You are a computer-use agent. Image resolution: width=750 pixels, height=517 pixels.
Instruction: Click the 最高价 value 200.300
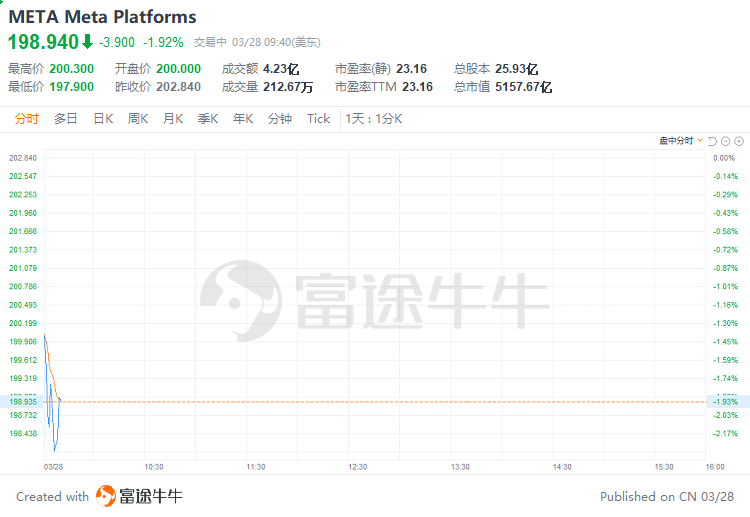[x=72, y=69]
